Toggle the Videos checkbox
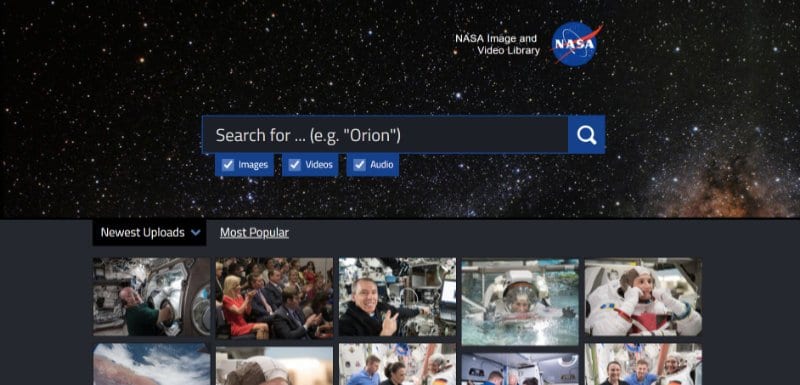Image resolution: width=800 pixels, height=385 pixels. click(294, 165)
